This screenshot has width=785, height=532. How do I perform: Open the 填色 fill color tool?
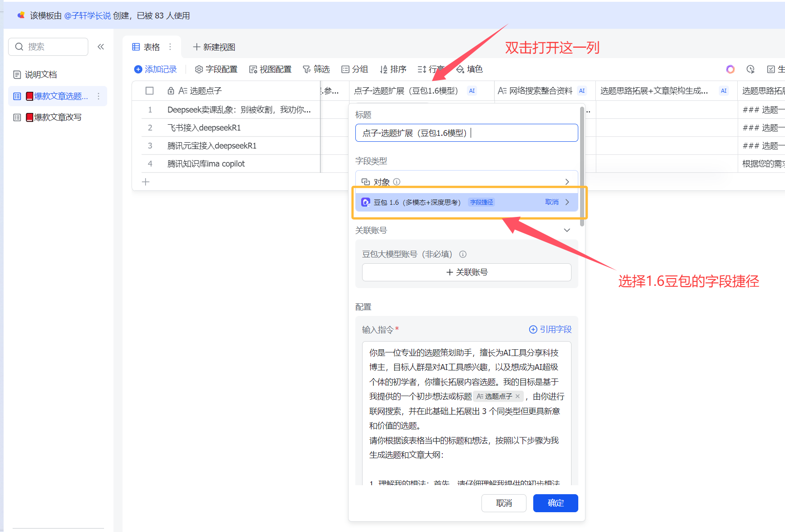click(470, 69)
